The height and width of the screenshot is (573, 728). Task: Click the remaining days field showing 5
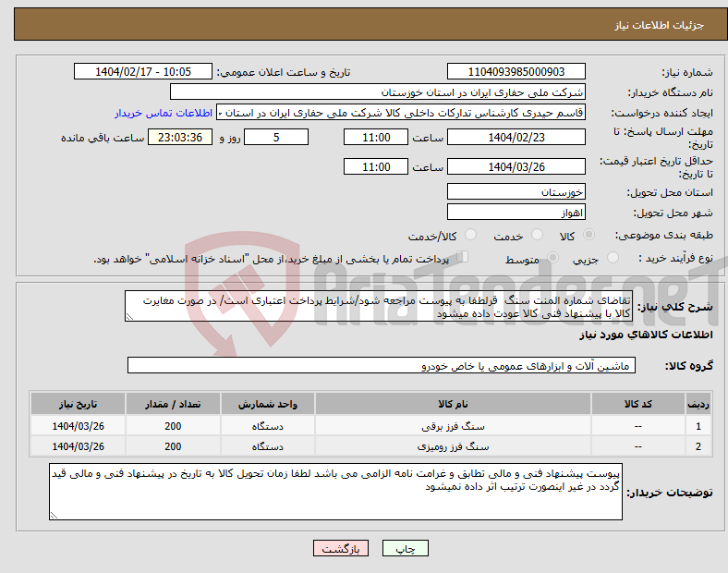pos(276,138)
